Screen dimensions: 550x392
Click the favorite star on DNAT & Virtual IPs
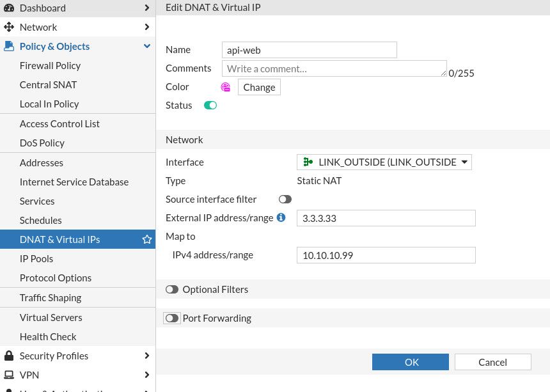click(x=147, y=239)
